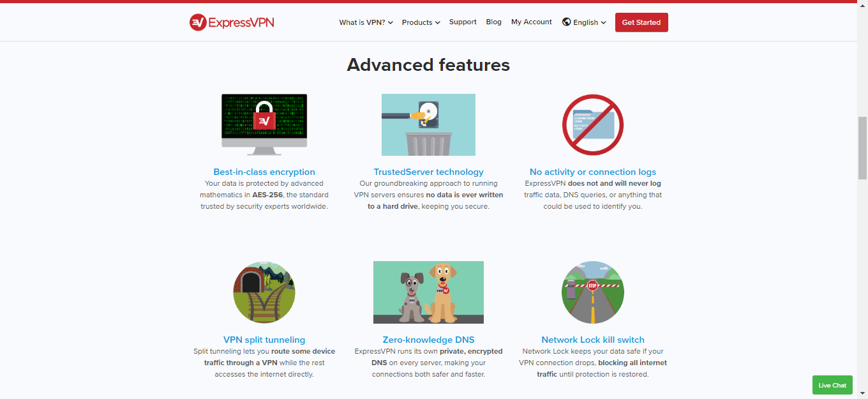The width and height of the screenshot is (868, 399).
Task: Open VPN split tunneling link
Action: point(264,340)
